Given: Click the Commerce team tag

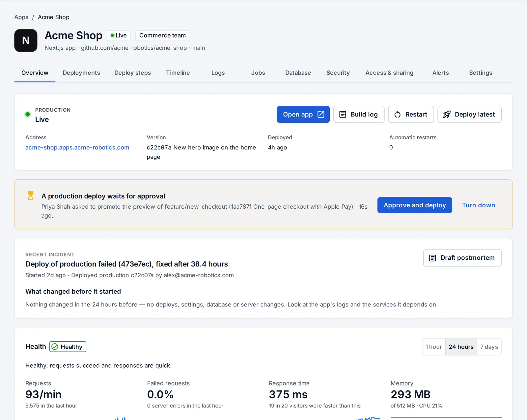Looking at the screenshot, I should 162,35.
